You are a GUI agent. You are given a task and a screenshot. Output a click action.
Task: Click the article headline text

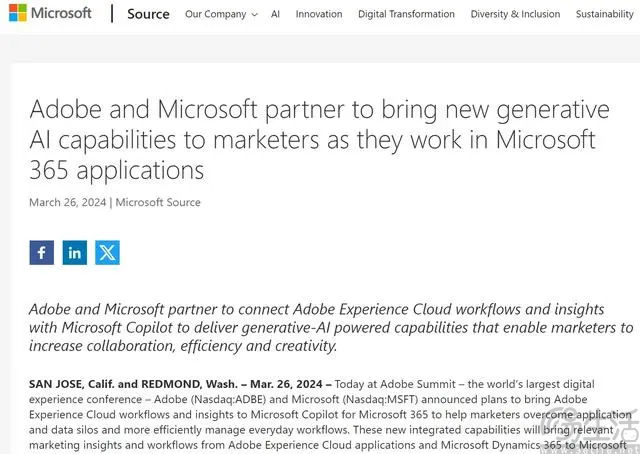pyautogui.click(x=320, y=140)
